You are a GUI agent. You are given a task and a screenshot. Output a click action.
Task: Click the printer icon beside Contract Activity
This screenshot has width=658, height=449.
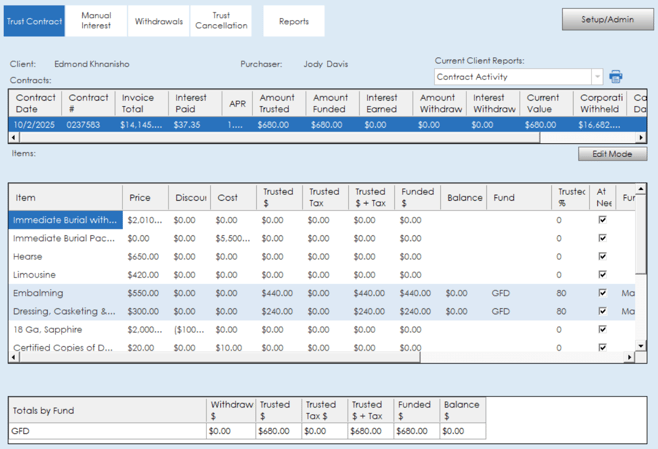616,77
